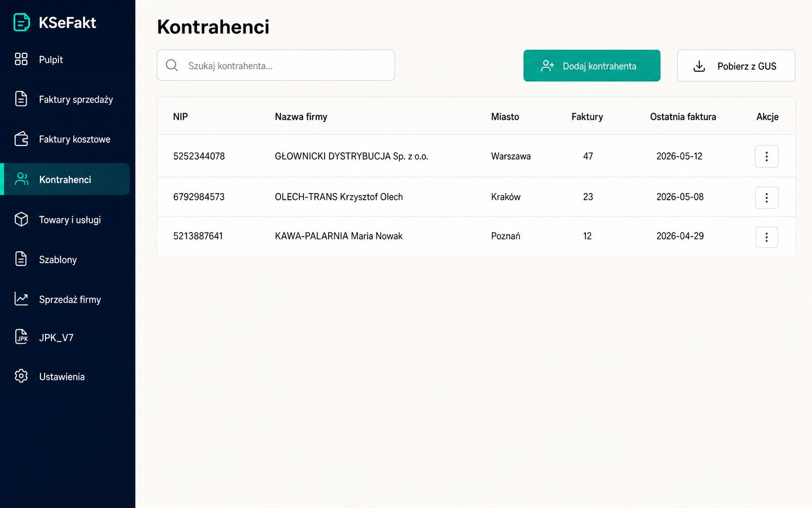812x508 pixels.
Task: Click the Akcje column header
Action: pyautogui.click(x=767, y=117)
